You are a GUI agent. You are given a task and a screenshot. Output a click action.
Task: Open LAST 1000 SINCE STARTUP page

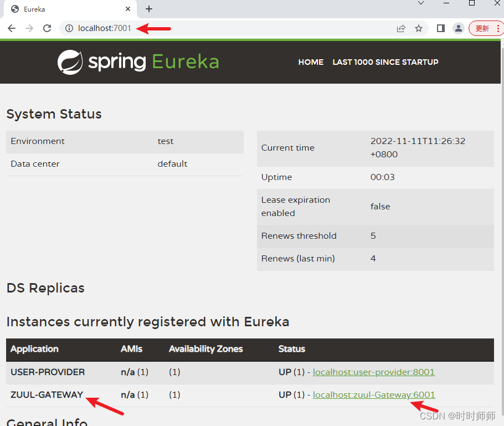click(385, 62)
